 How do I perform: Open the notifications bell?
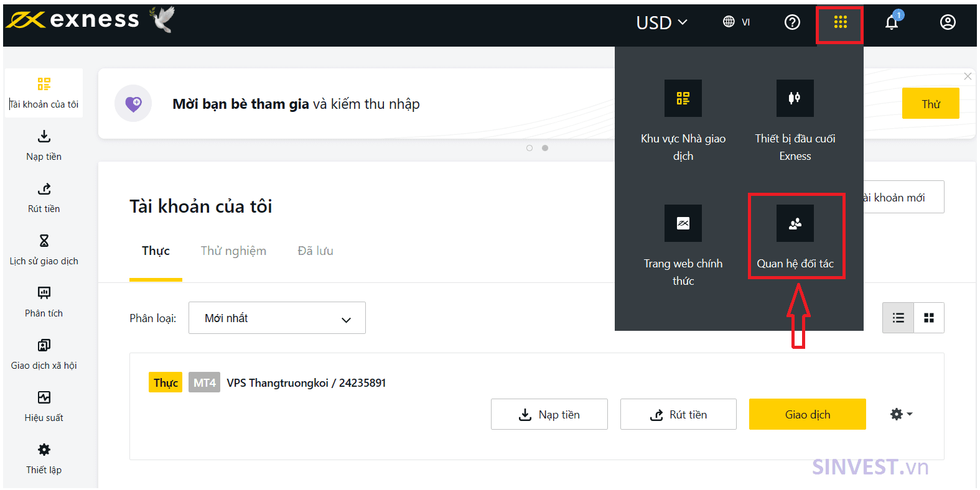tap(892, 22)
